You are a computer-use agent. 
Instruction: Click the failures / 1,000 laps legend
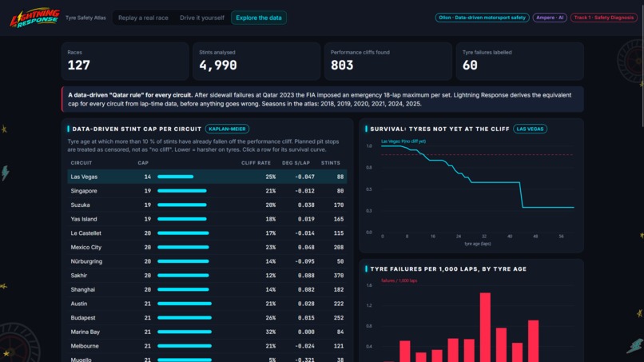point(400,280)
